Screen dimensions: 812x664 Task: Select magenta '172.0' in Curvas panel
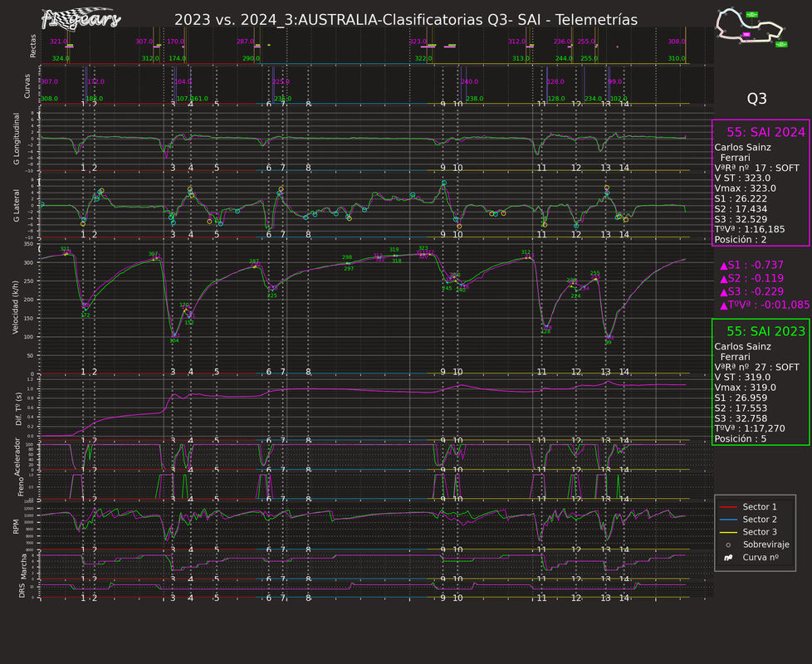click(95, 82)
